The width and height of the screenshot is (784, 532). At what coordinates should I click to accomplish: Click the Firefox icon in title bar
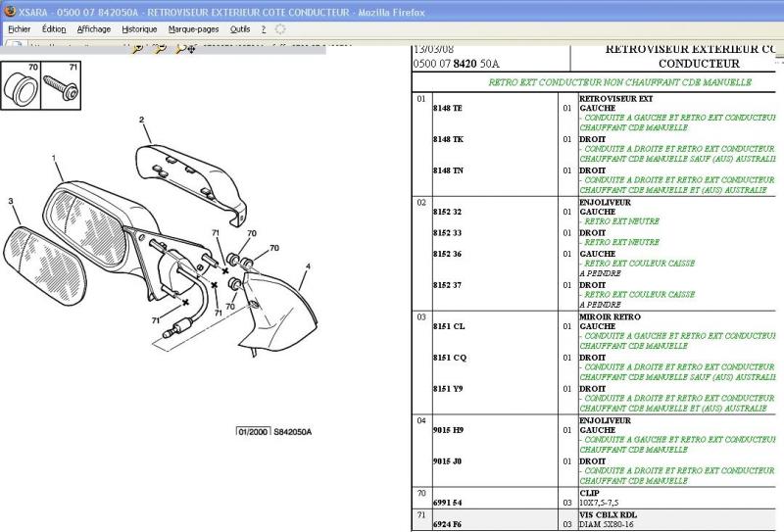pos(10,11)
